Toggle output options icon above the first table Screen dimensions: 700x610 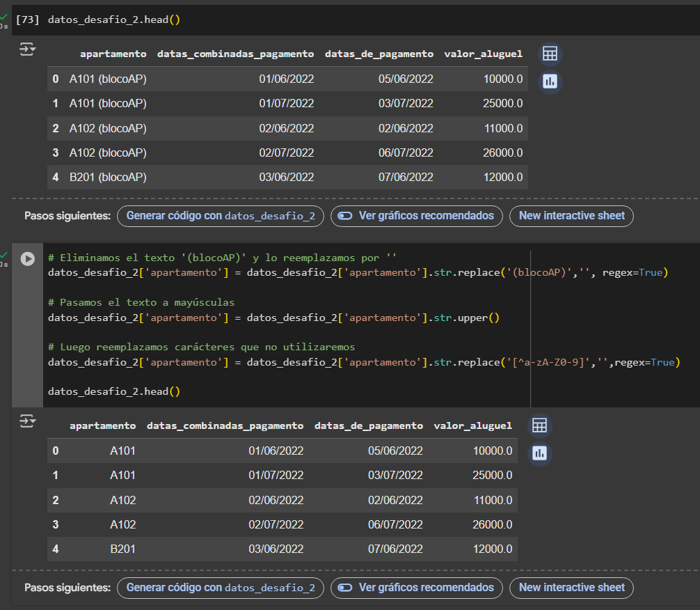coord(28,49)
